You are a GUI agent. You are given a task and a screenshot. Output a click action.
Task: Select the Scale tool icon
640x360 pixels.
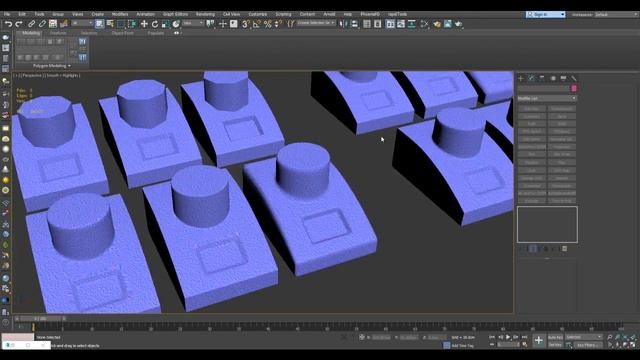165,24
